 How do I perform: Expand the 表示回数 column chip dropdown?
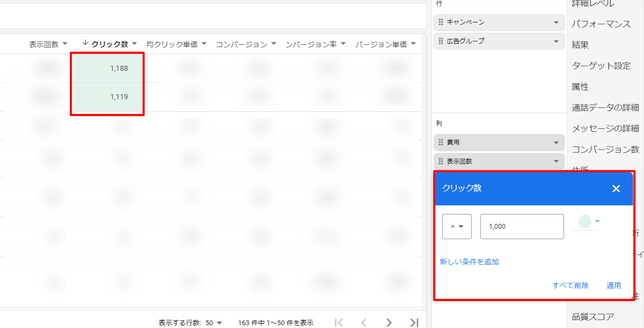click(x=556, y=161)
